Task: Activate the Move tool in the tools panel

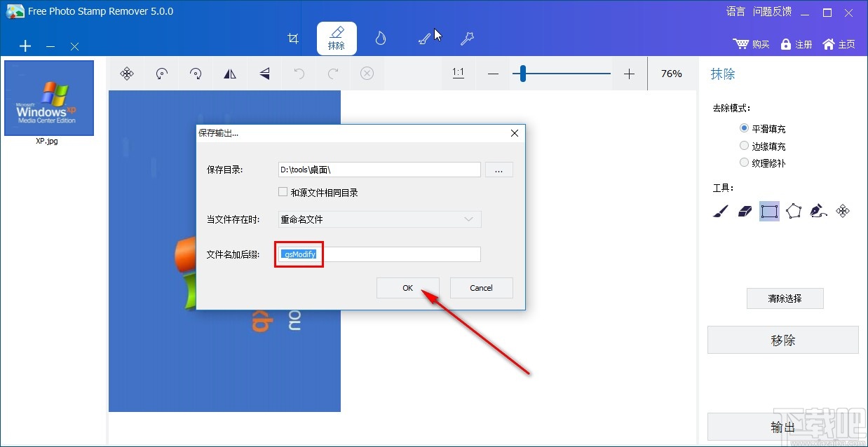Action: [x=843, y=211]
